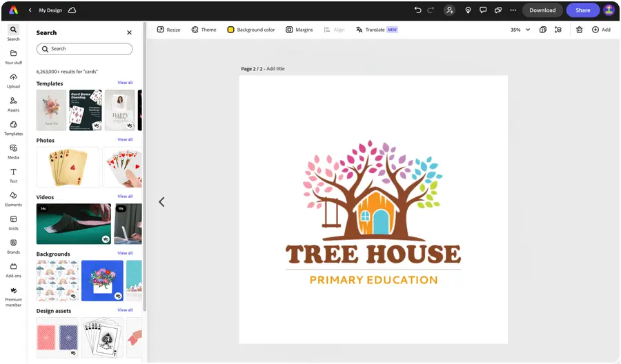Open the Add-ons sidebar icon
This screenshot has height=364, width=621.
(x=14, y=270)
